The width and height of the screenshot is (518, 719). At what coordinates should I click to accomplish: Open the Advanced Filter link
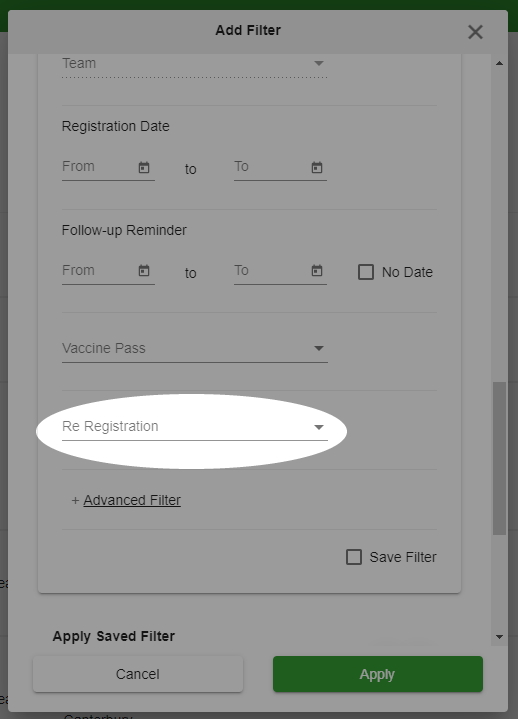click(132, 500)
